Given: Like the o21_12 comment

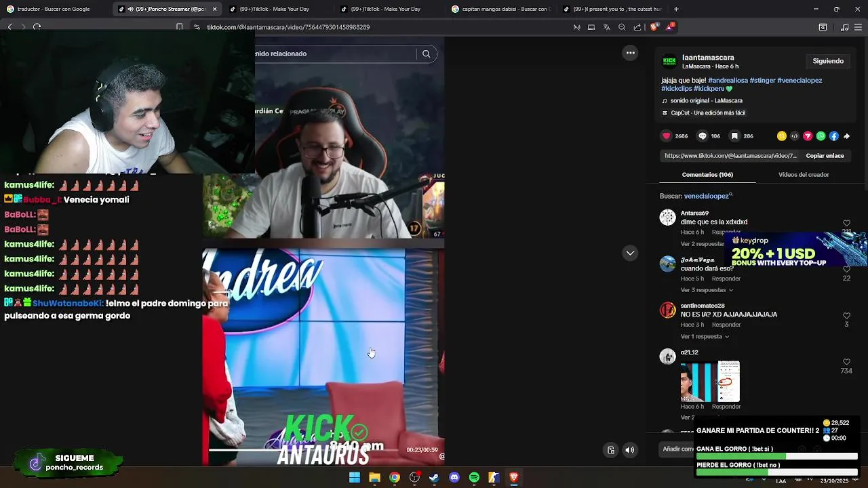Looking at the screenshot, I should (846, 362).
